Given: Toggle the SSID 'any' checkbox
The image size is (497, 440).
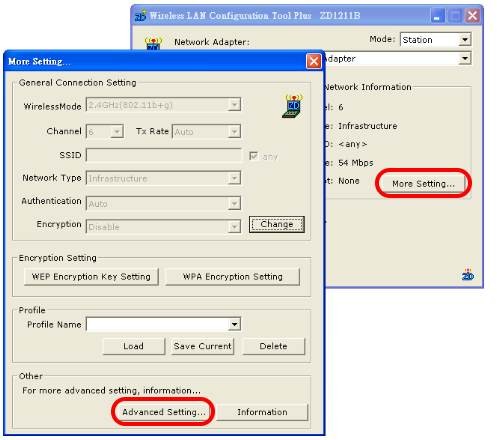Looking at the screenshot, I should click(x=253, y=156).
